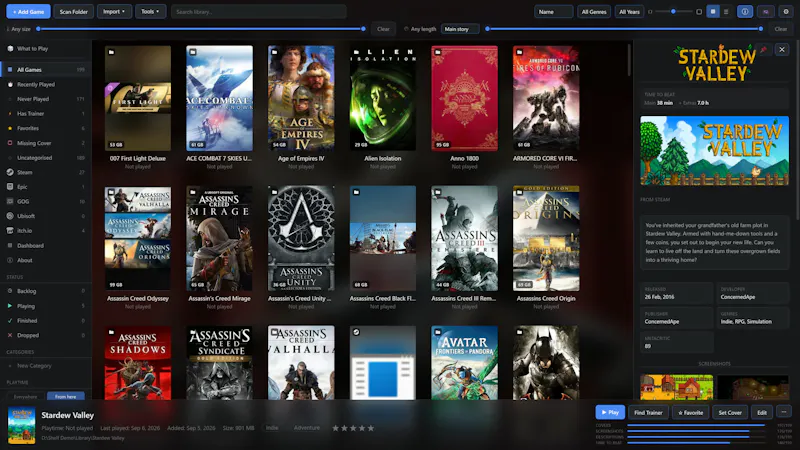Click the Has Trainer lightning icon

[x=10, y=114]
